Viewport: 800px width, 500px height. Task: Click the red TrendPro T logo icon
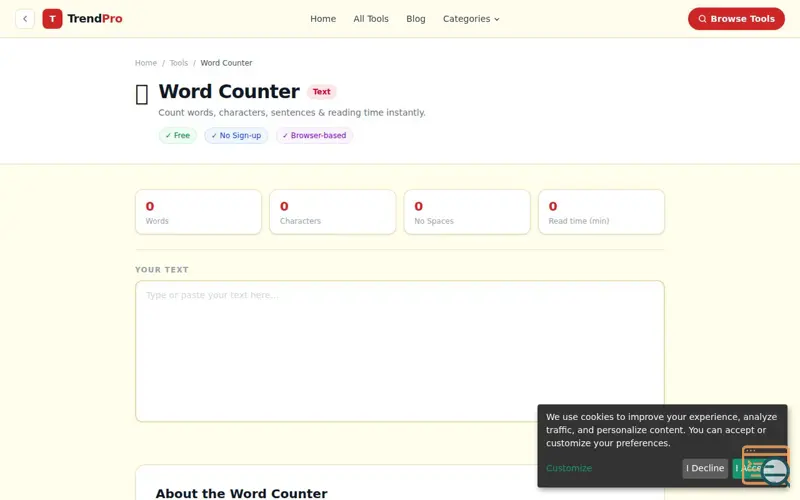coord(52,19)
